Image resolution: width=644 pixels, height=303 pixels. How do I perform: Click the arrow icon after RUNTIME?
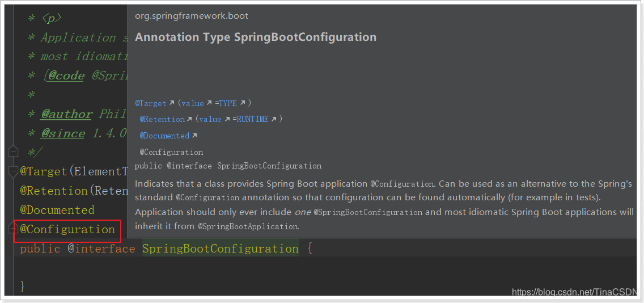point(274,119)
